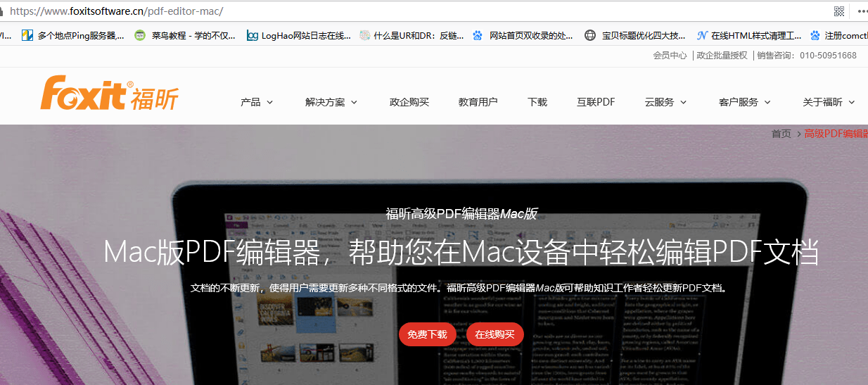This screenshot has height=385, width=868.
Task: Click the 免费下载 red button
Action: pyautogui.click(x=428, y=334)
